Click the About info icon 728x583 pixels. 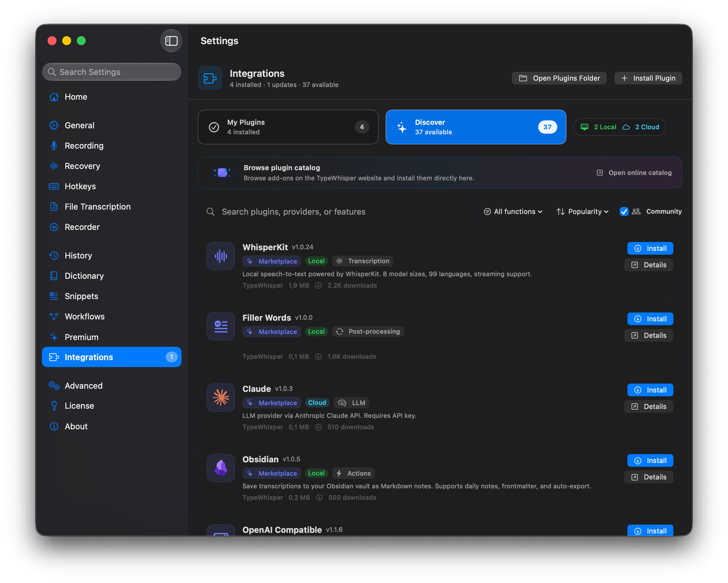(x=54, y=426)
